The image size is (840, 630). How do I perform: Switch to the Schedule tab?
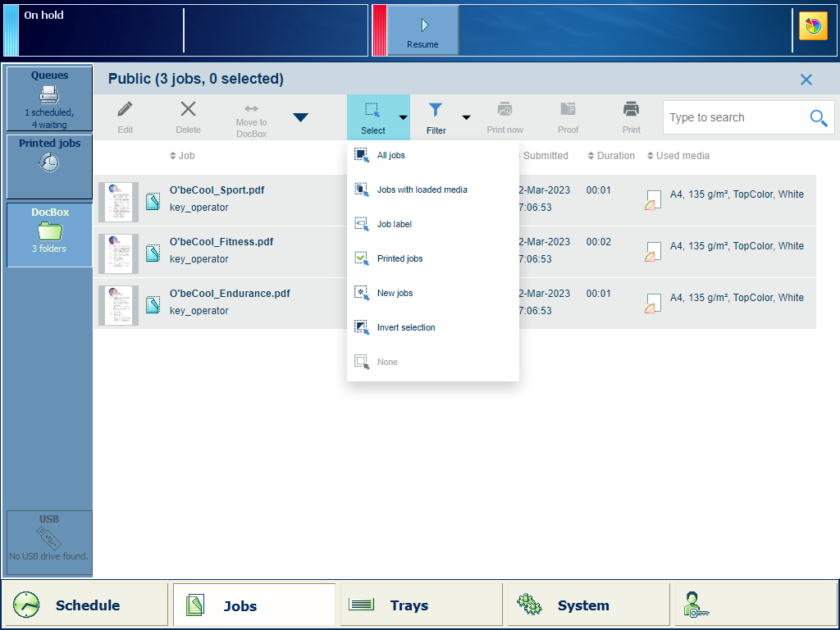click(x=88, y=605)
